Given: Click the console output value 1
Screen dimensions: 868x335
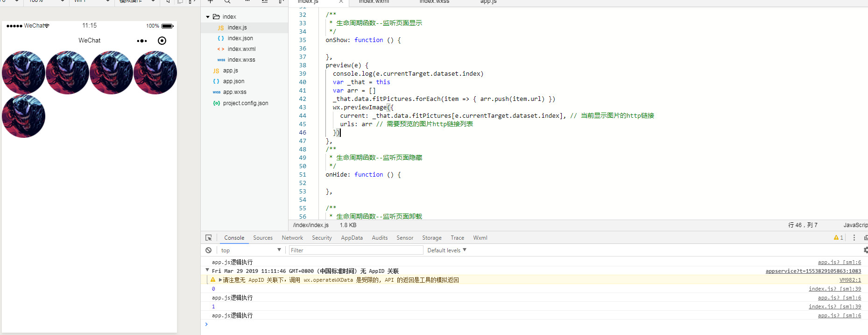Looking at the screenshot, I should click(213, 306).
